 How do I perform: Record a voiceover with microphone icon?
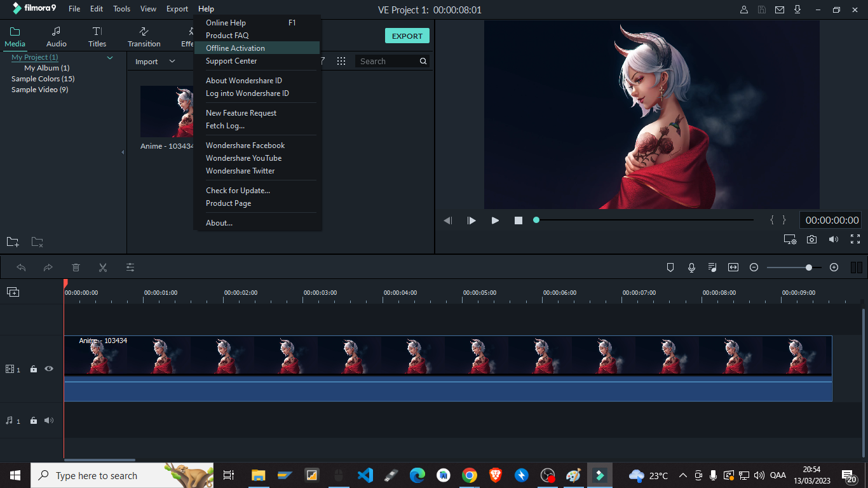[691, 268]
